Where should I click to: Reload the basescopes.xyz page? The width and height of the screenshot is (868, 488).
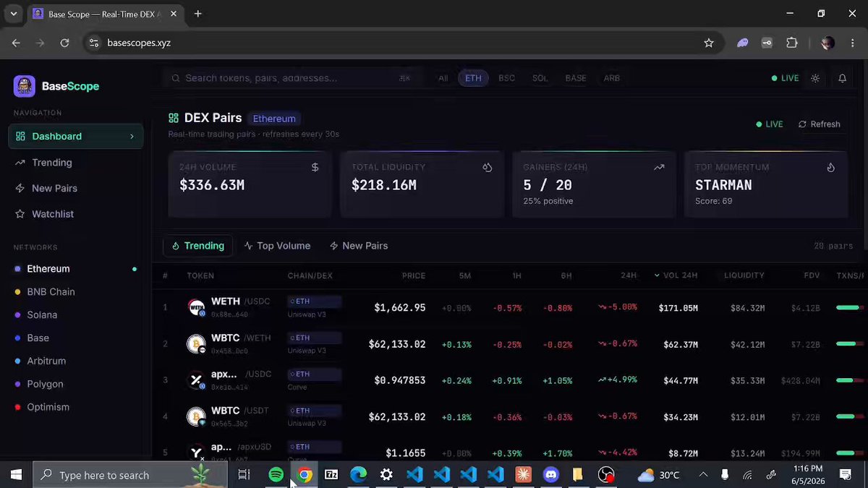[x=64, y=43]
